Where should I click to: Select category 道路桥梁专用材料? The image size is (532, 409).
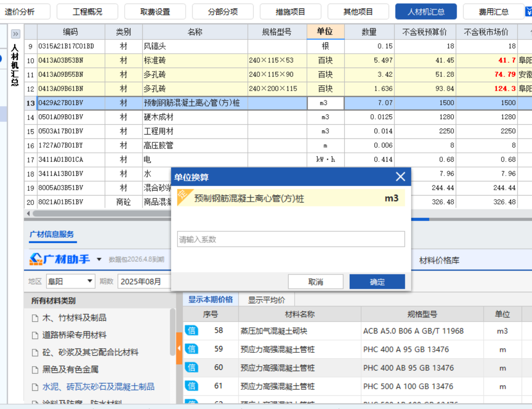coord(74,335)
